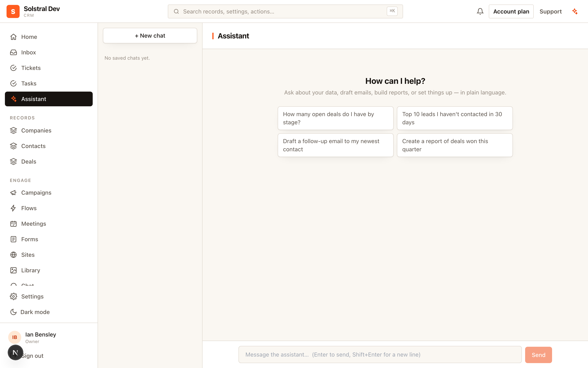The image size is (588, 368).
Task: Focus the Search records field
Action: 285,11
